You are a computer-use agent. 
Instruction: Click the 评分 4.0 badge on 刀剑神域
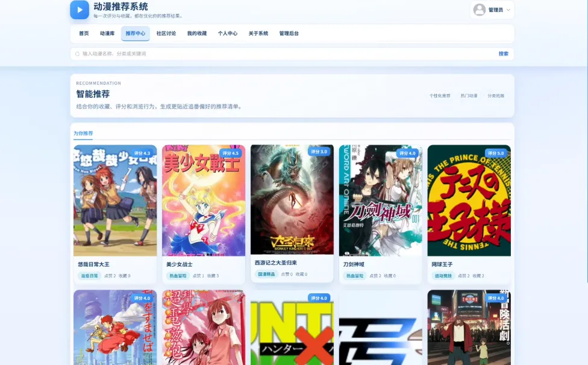[x=408, y=153]
